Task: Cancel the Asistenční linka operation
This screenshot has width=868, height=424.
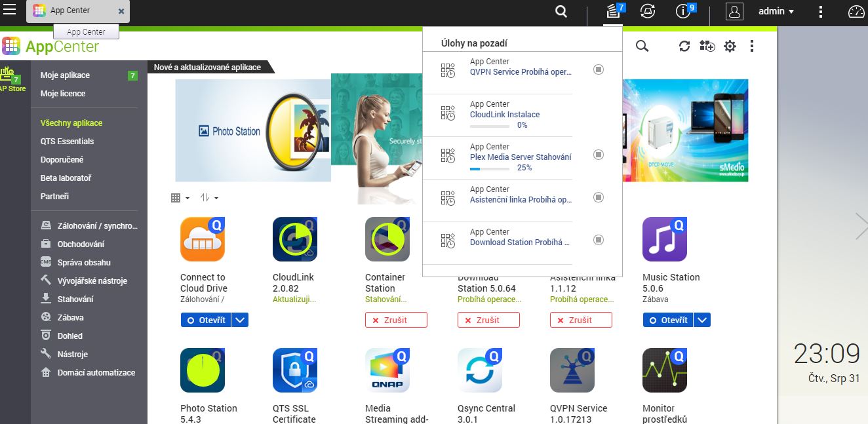Action: coord(581,320)
